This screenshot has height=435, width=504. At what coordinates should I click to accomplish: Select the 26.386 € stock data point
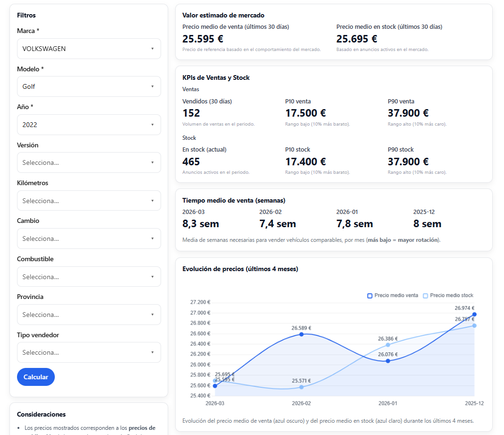pyautogui.click(x=388, y=345)
